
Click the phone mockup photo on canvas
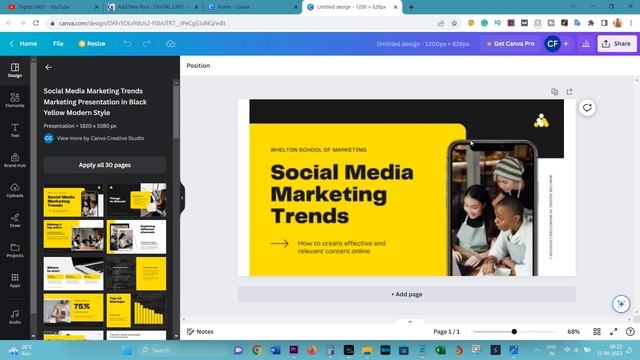493,208
